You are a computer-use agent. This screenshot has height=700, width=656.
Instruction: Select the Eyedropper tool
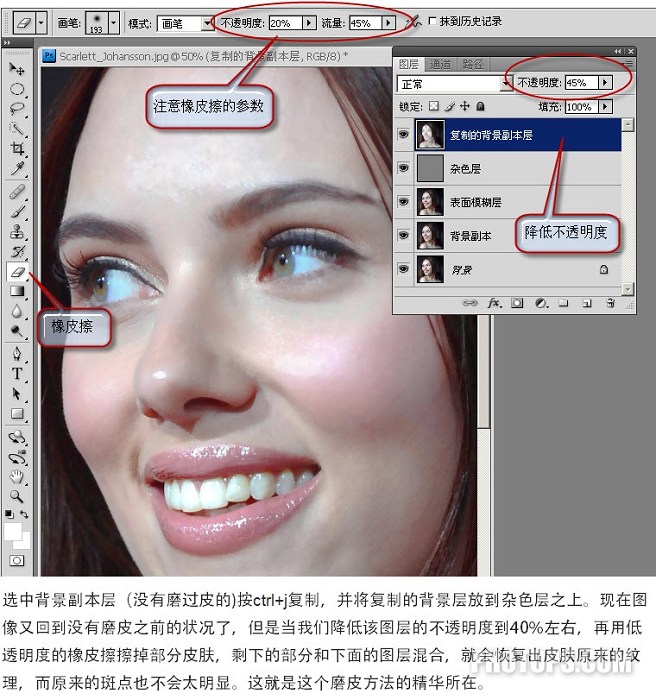click(x=17, y=168)
